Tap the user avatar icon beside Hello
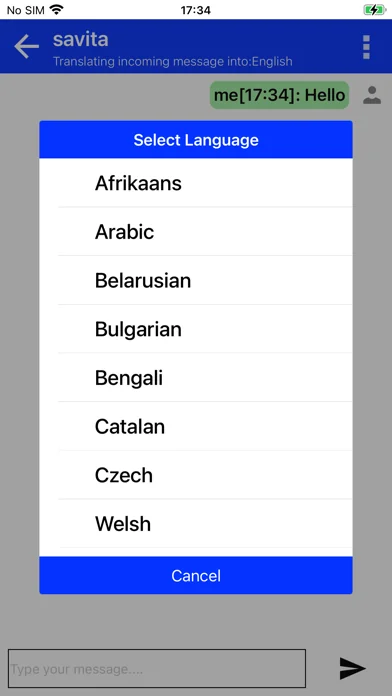This screenshot has height=696, width=392. pos(372,95)
